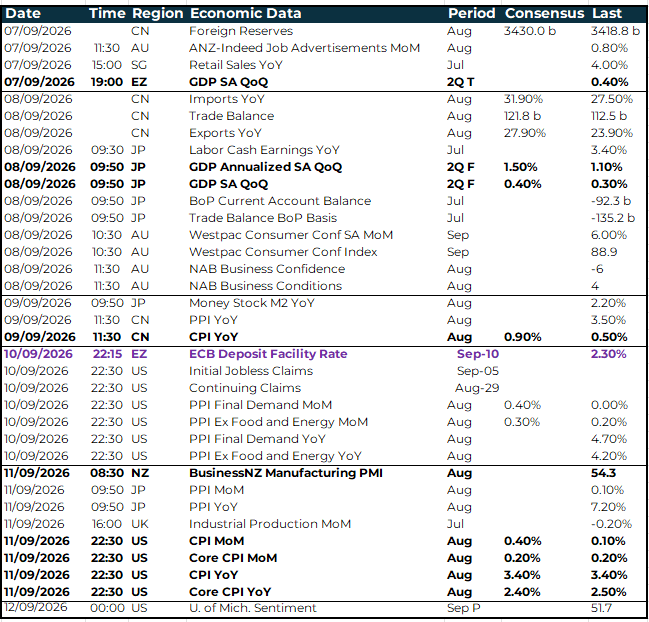Image resolution: width=649 pixels, height=622 pixels.
Task: Click the '7.20%' last value
Action: click(609, 507)
